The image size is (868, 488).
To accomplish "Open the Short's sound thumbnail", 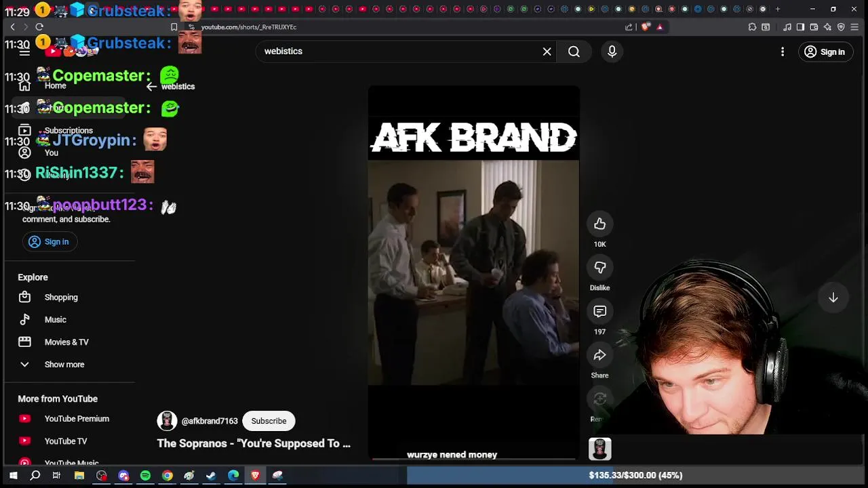I will (599, 449).
